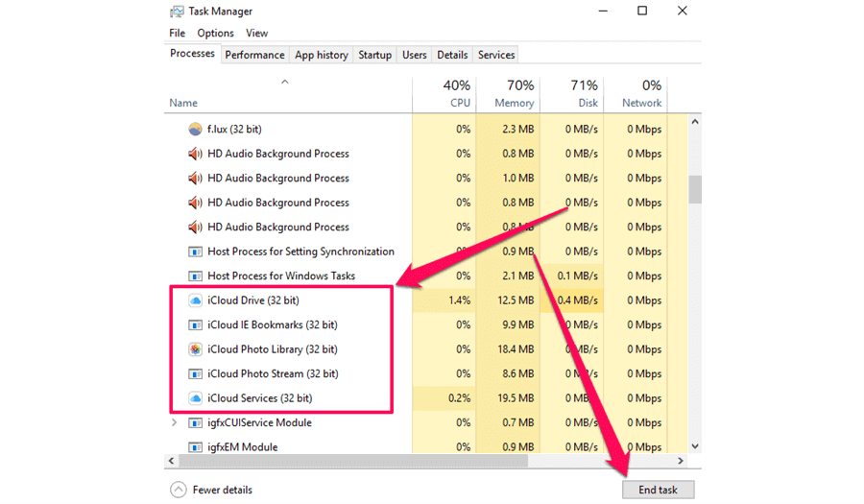Click the Host Process for Windows Tasks icon
The image size is (864, 504).
(x=196, y=276)
